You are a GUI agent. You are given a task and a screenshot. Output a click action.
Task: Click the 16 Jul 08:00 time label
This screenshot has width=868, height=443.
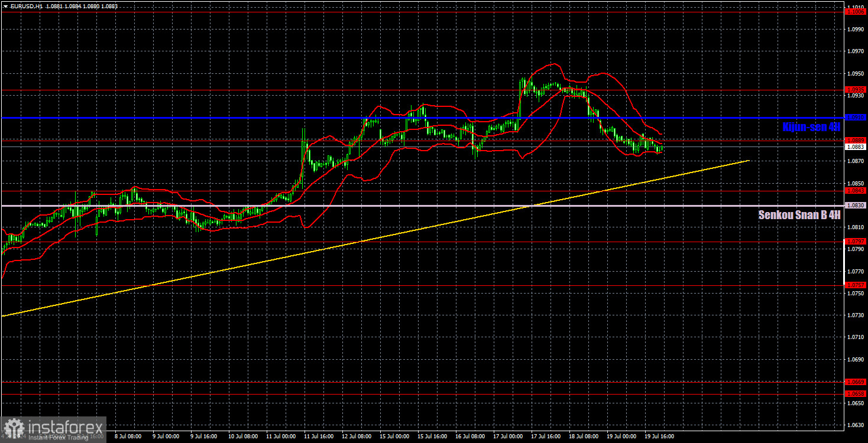click(470, 437)
